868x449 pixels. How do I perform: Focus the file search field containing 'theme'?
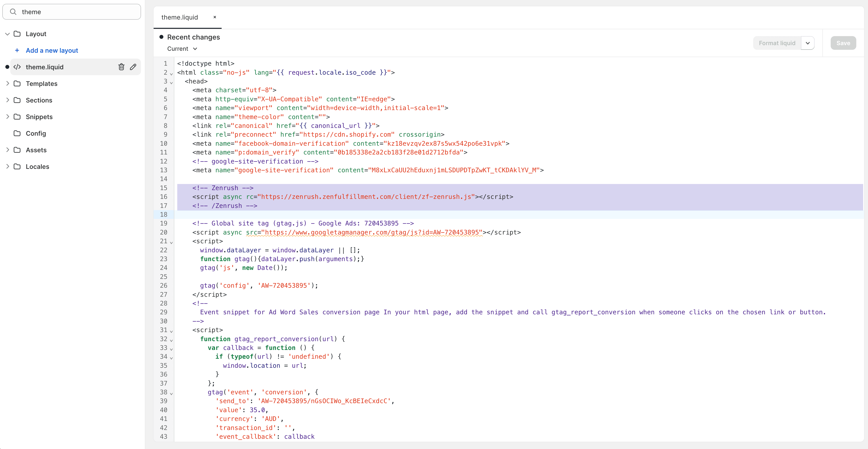click(x=71, y=12)
